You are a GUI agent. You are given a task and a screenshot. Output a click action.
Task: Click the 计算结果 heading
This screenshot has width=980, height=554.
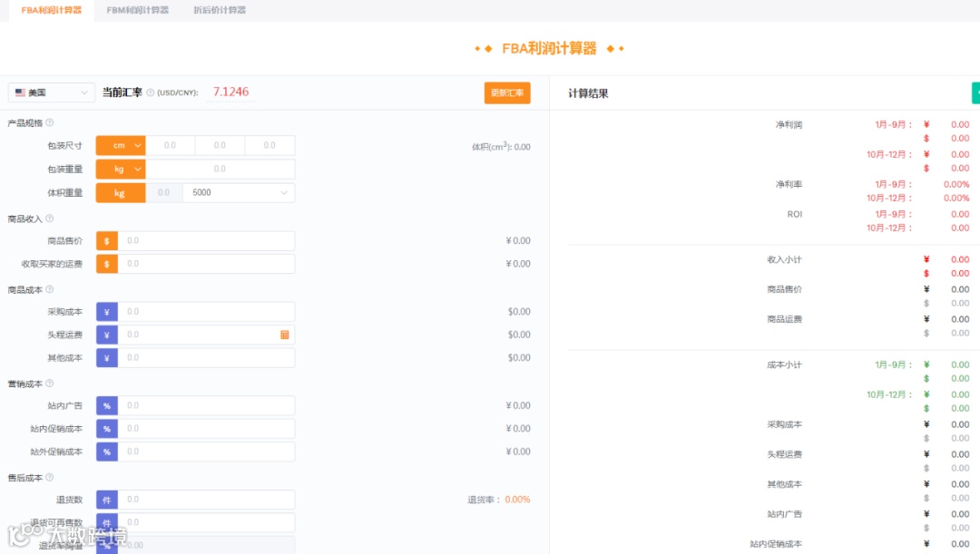tap(587, 93)
